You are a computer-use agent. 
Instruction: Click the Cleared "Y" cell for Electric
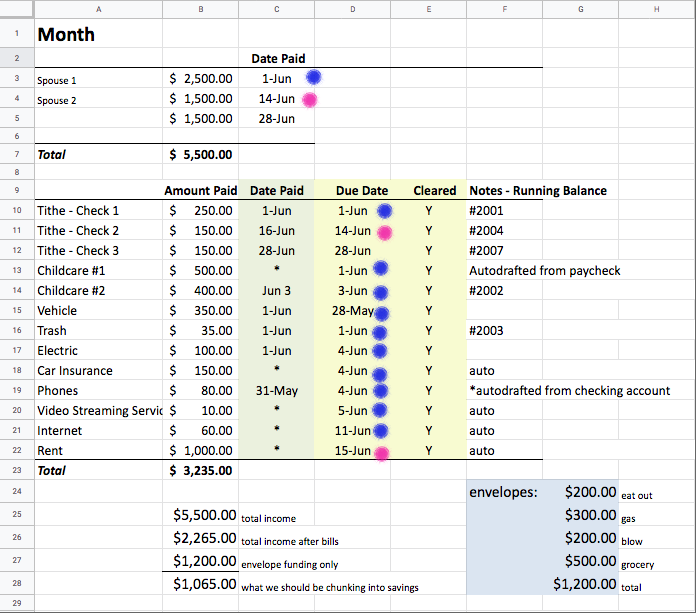(x=428, y=351)
